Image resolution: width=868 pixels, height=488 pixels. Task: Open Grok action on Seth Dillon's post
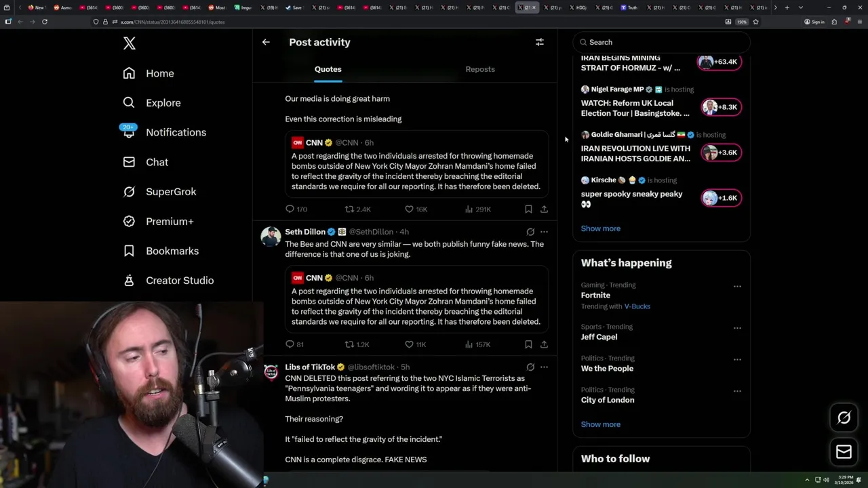(530, 232)
